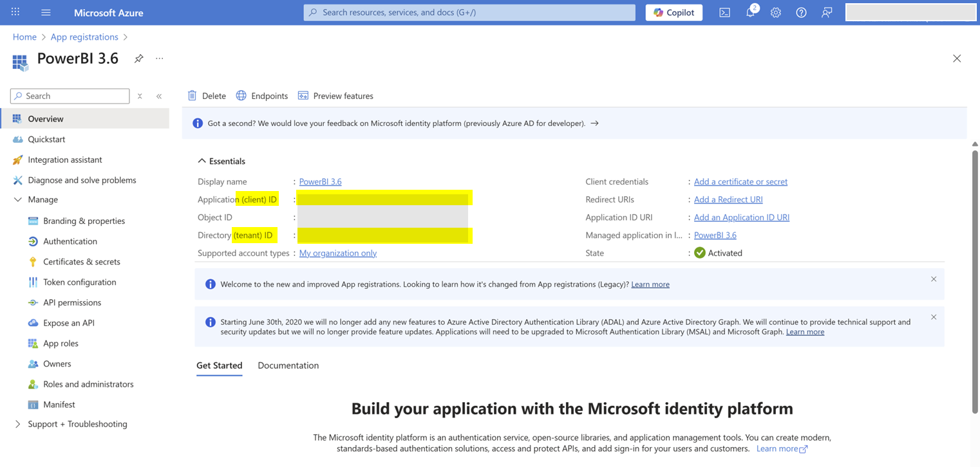The width and height of the screenshot is (980, 467).
Task: Open the portal hamburger menu
Action: coord(46,12)
